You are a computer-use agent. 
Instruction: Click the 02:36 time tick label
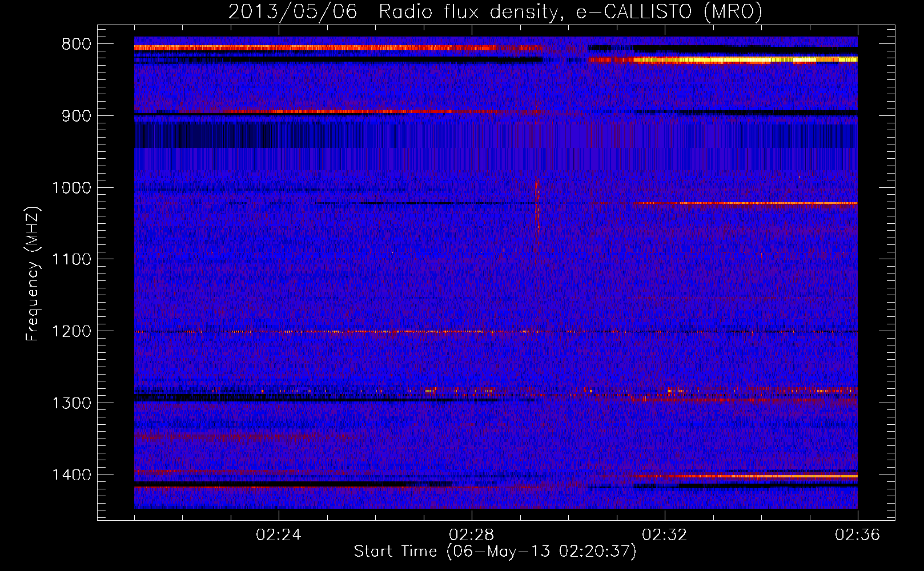pyautogui.click(x=857, y=535)
